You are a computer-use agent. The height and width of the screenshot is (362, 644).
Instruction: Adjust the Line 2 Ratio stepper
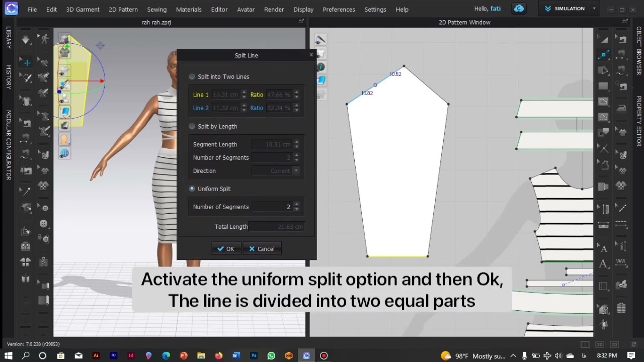[296, 108]
